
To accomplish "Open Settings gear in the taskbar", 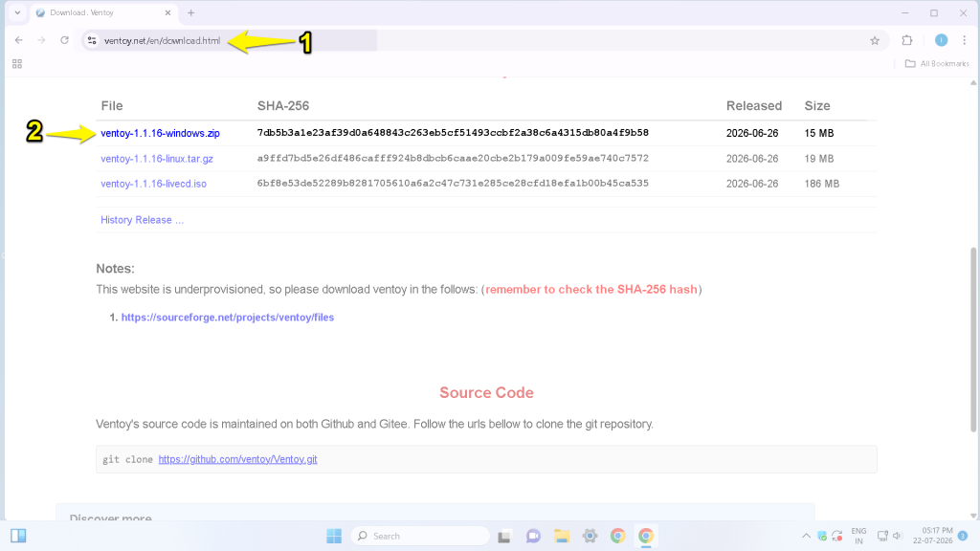I will [x=590, y=536].
